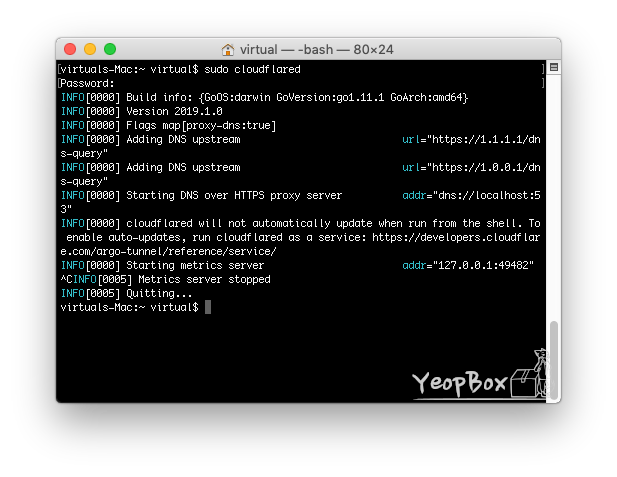Click the split pane icon at top right

point(554,67)
